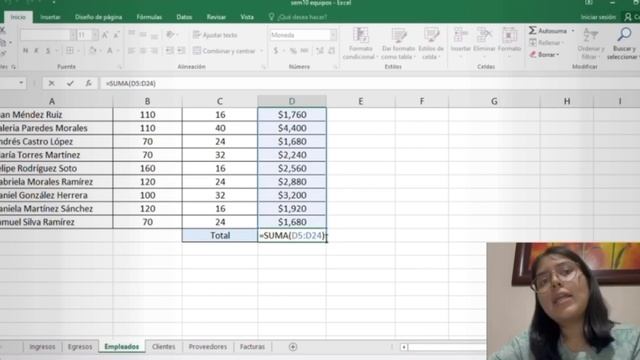Select column D header
Image resolution: width=640 pixels, height=360 pixels.
click(292, 101)
